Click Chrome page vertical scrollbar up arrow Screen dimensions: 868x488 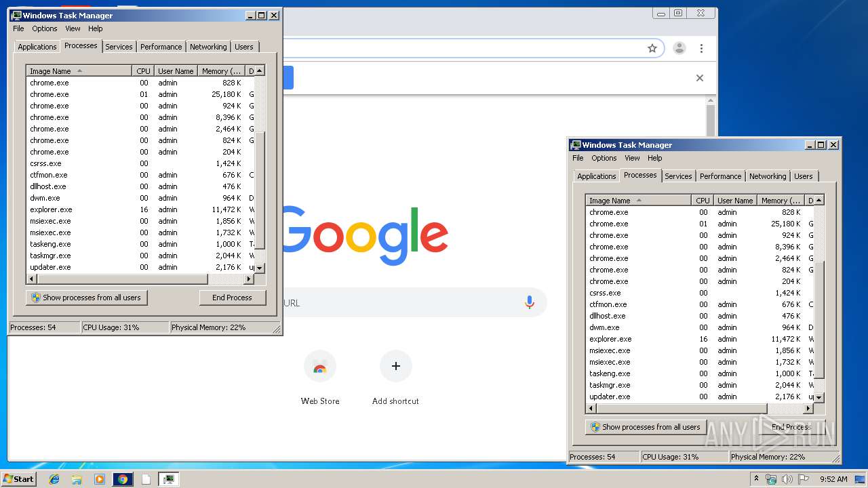pos(711,101)
